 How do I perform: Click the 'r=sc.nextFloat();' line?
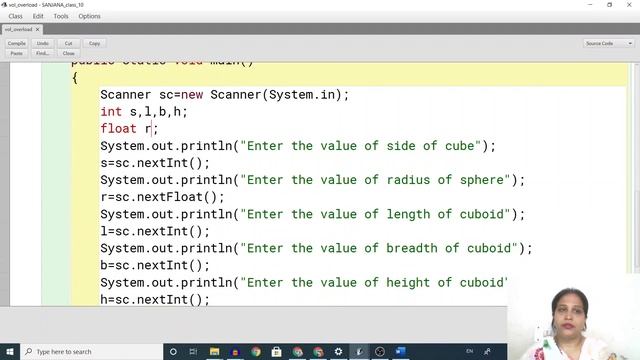(x=162, y=197)
